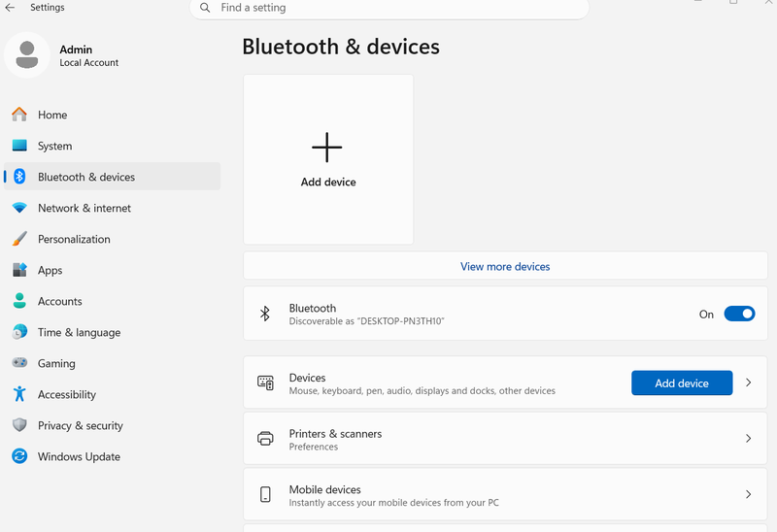Screen dimensions: 777x532
Task: Click the Admin profile avatar
Action: pyautogui.click(x=27, y=55)
